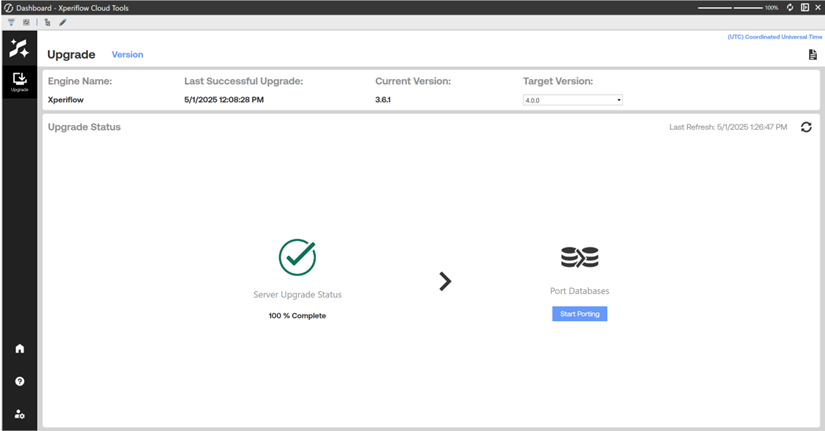Click the UTC Coordinated Universal Time link
Image resolution: width=825 pixels, height=431 pixels.
coord(774,37)
